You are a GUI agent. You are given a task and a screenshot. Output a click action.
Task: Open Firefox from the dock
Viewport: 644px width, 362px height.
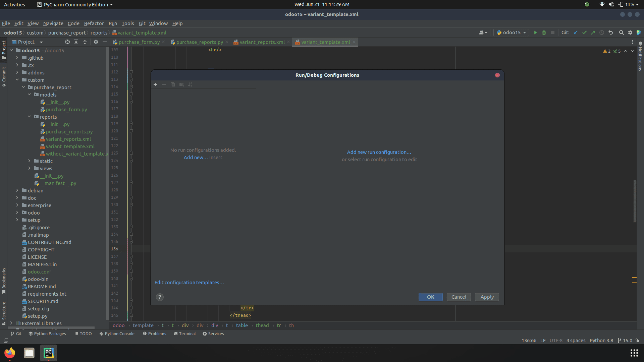point(10,353)
